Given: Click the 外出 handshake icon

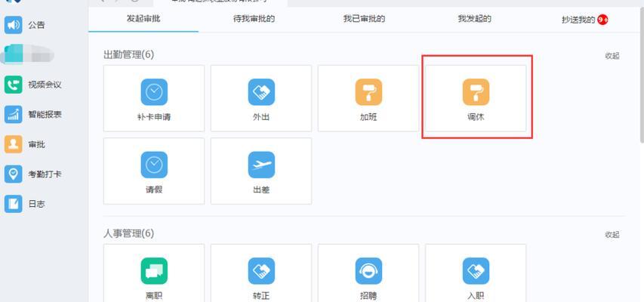Looking at the screenshot, I should [261, 92].
